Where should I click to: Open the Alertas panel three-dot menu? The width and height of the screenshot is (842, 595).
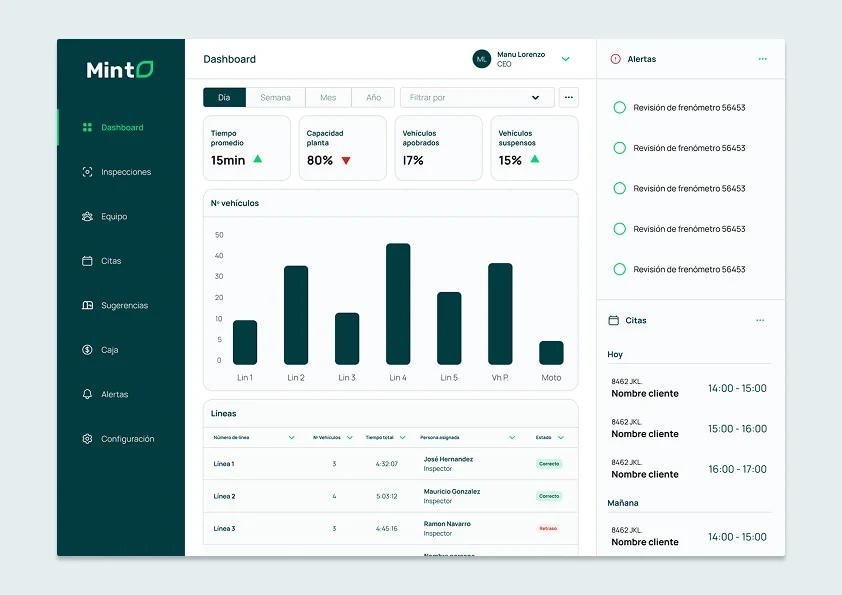(763, 59)
